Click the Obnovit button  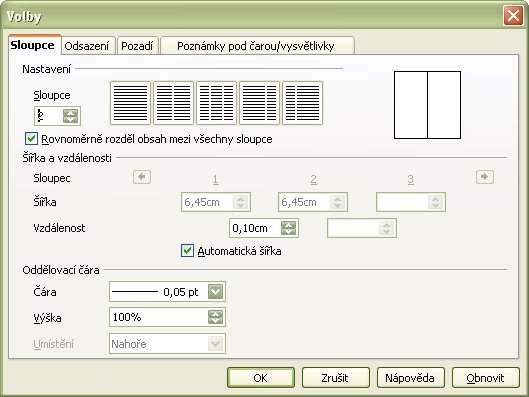(485, 378)
